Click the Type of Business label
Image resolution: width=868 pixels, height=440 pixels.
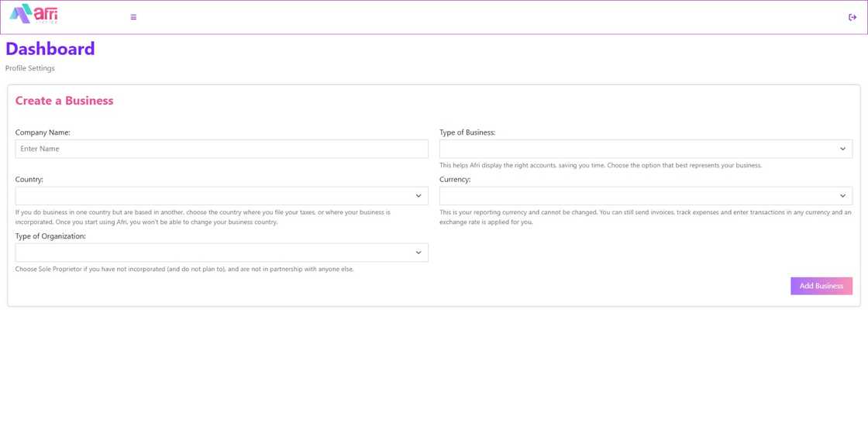[x=467, y=132]
